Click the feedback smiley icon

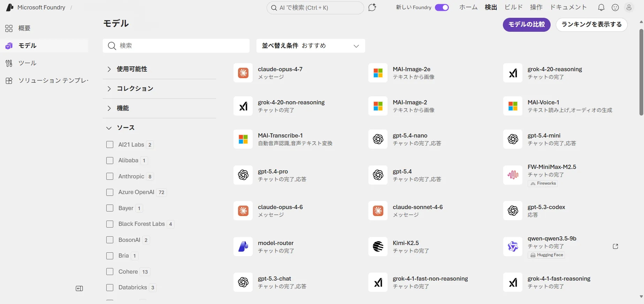point(615,7)
